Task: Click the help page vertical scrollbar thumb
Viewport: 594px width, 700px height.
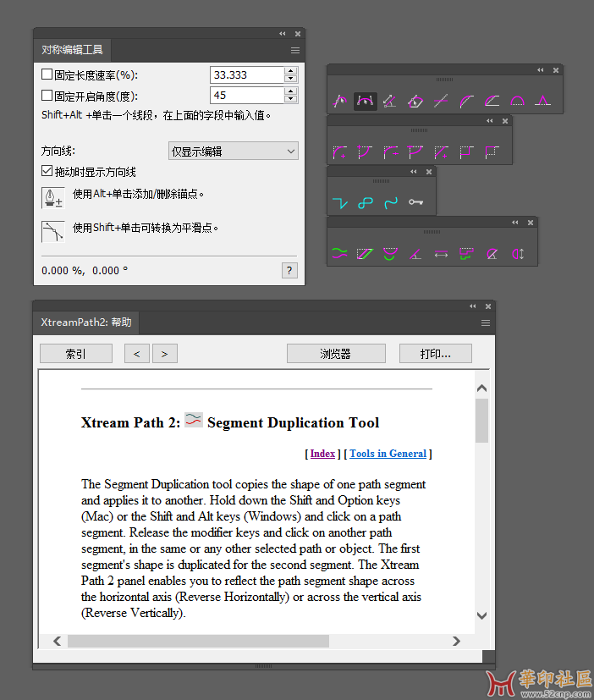Action: coord(482,421)
